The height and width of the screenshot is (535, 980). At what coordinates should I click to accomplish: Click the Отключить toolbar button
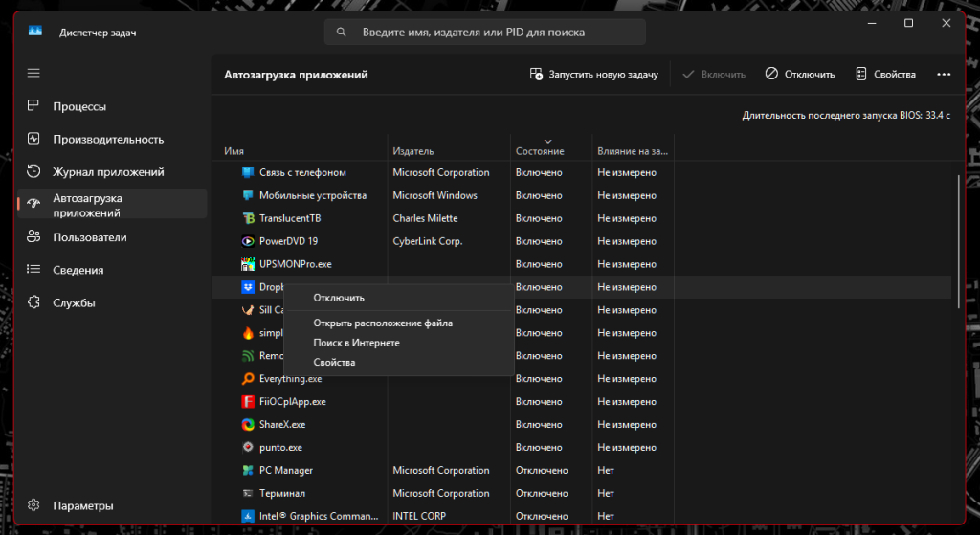tap(799, 74)
